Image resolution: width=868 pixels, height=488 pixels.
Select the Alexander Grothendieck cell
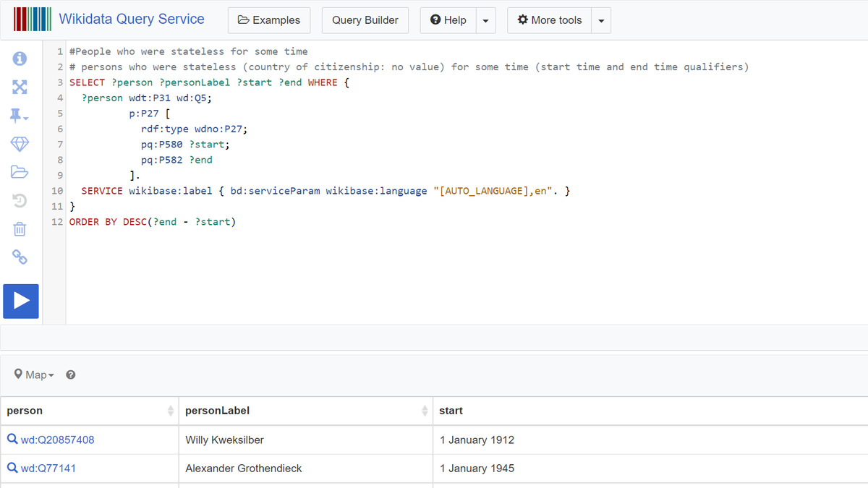point(306,468)
